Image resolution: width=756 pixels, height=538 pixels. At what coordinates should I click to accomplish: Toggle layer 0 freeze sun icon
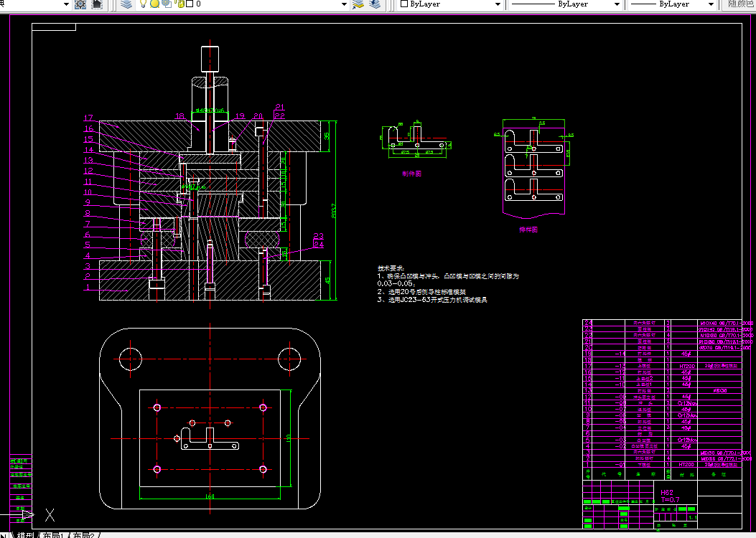(155, 4)
